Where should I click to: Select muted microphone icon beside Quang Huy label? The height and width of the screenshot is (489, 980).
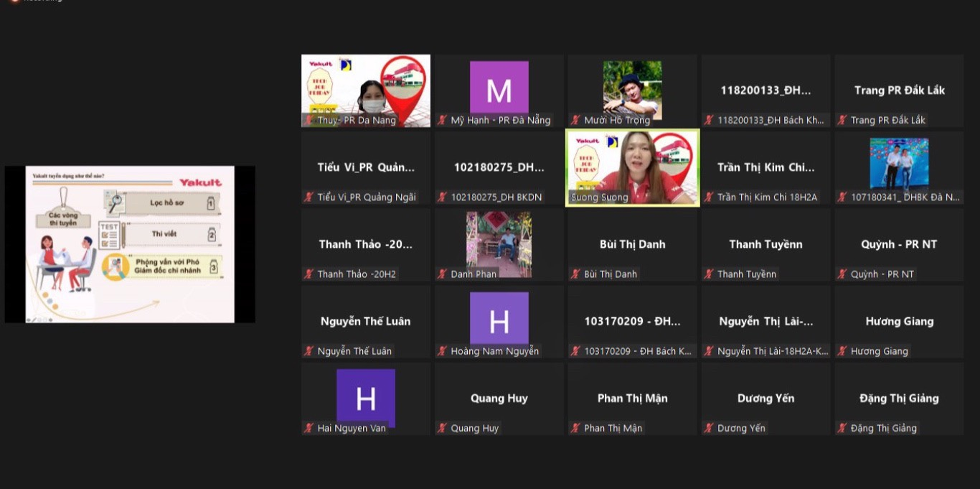(443, 429)
